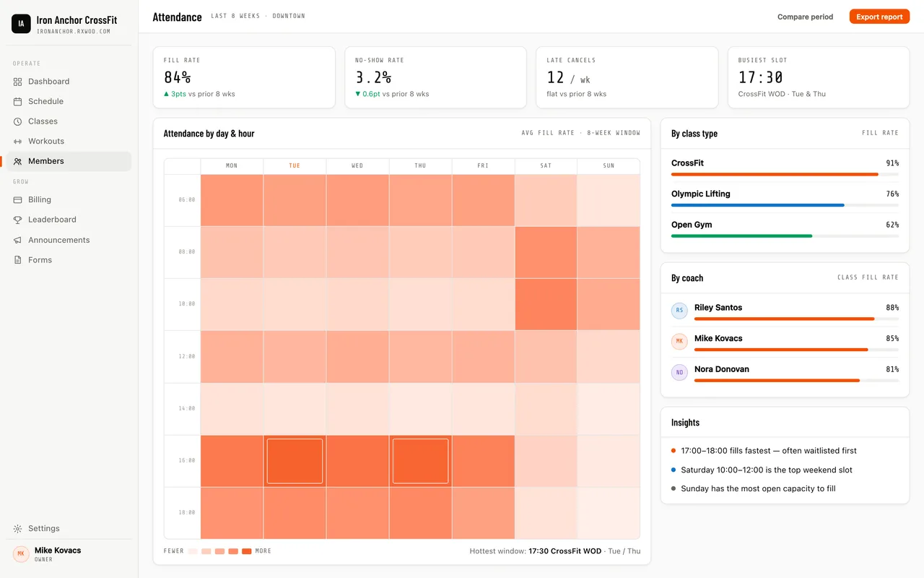Click Nora Donovan ND avatar
The height and width of the screenshot is (578, 924).
point(679,373)
